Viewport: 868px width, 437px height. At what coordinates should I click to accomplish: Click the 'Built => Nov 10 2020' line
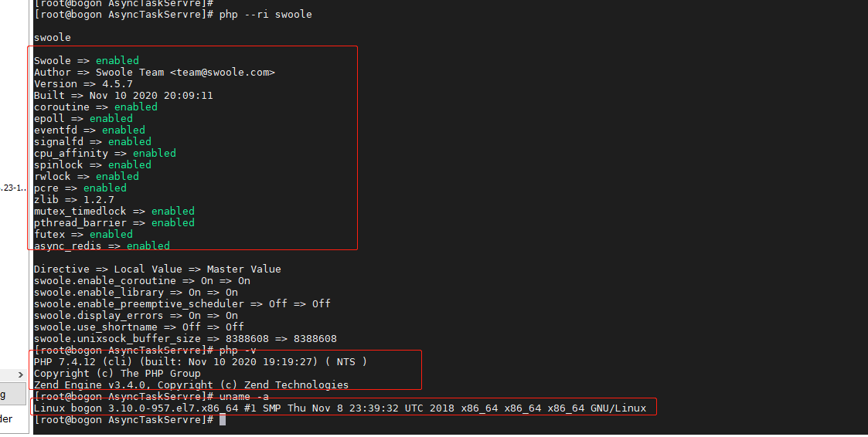pyautogui.click(x=124, y=96)
